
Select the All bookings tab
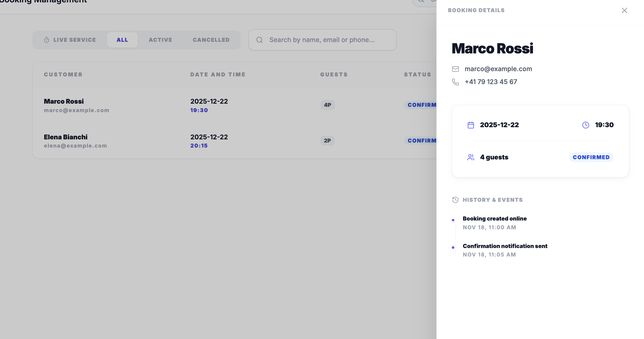coord(122,40)
